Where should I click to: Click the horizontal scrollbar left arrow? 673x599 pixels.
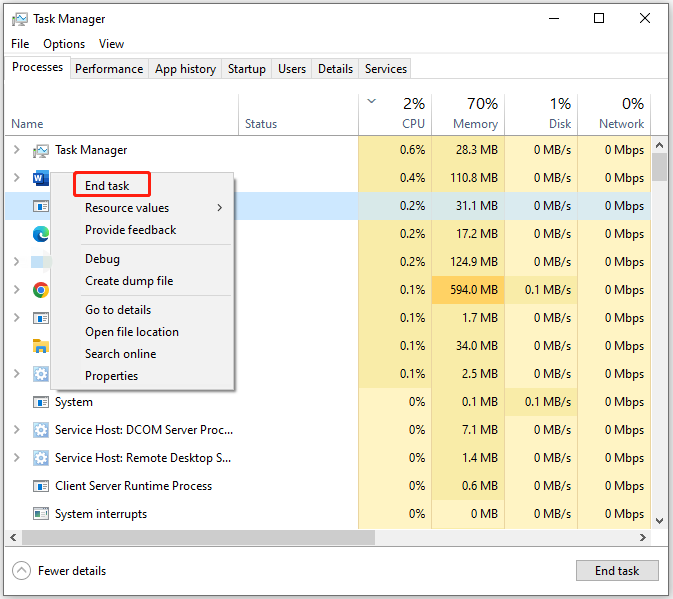tap(13, 537)
